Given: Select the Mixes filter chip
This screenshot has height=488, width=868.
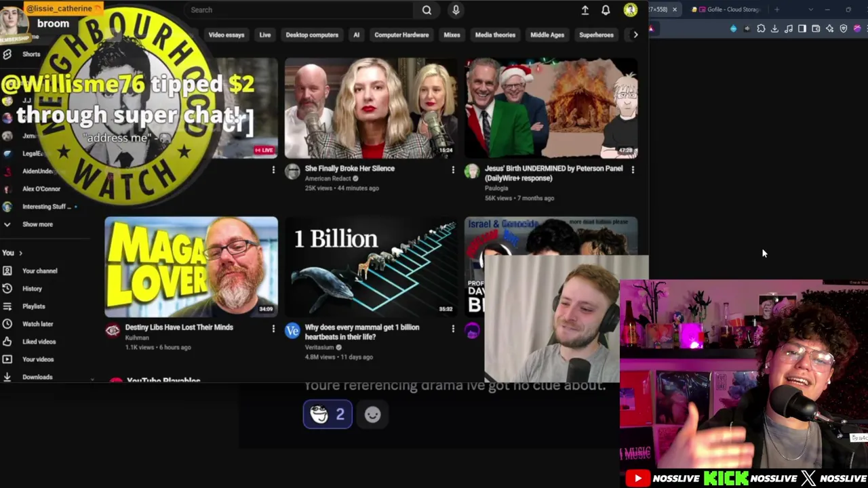Looking at the screenshot, I should [452, 35].
